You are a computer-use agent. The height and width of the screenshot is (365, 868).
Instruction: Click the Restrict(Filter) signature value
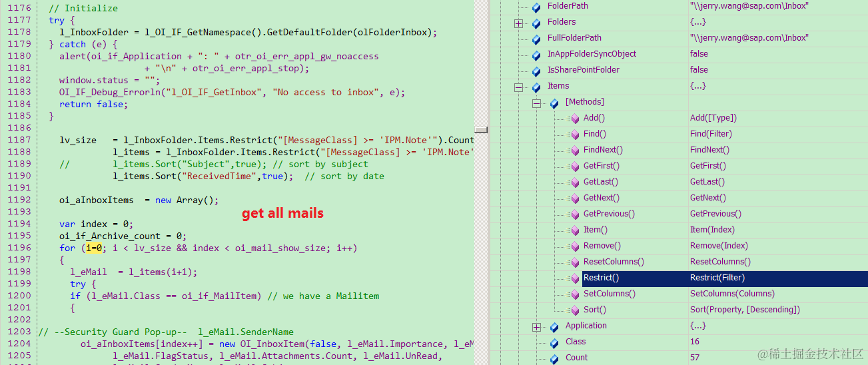[717, 278]
